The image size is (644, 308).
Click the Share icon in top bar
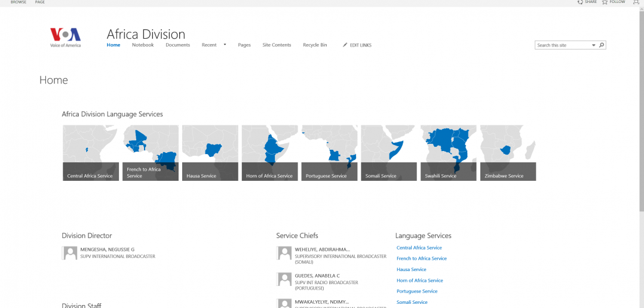[580, 2]
